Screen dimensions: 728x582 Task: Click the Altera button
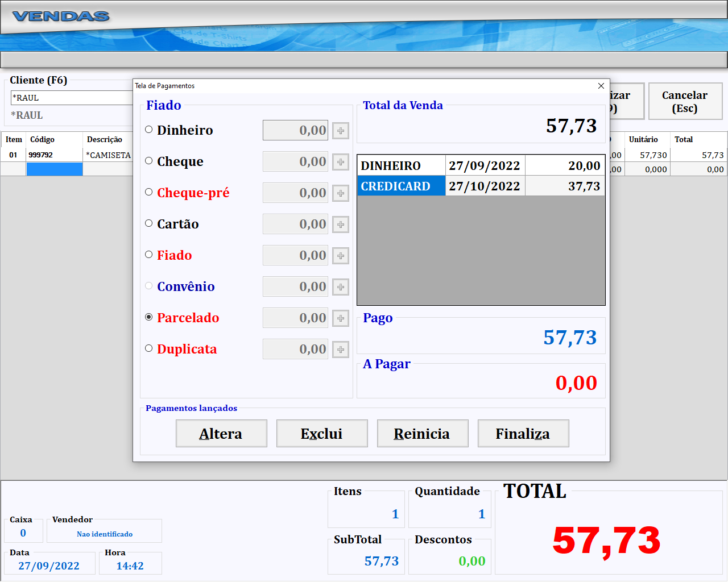tap(221, 434)
